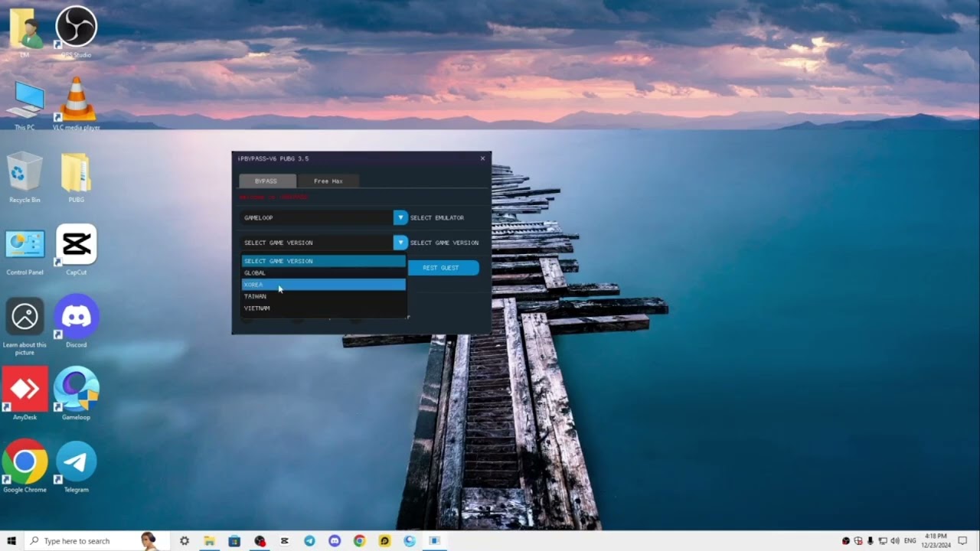
Task: Open the Windows Start menu
Action: [11, 541]
